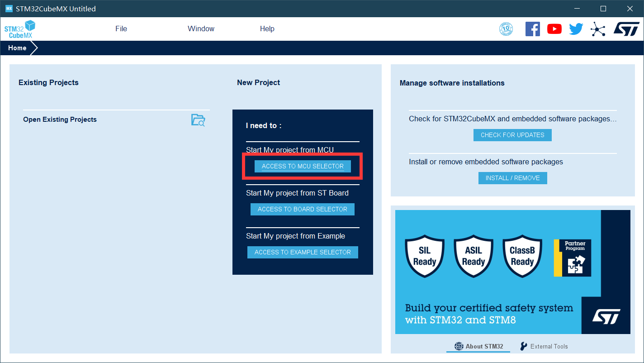Click the wrench icon beside External Tools
Viewport: 644px width, 363px height.
[x=524, y=346]
